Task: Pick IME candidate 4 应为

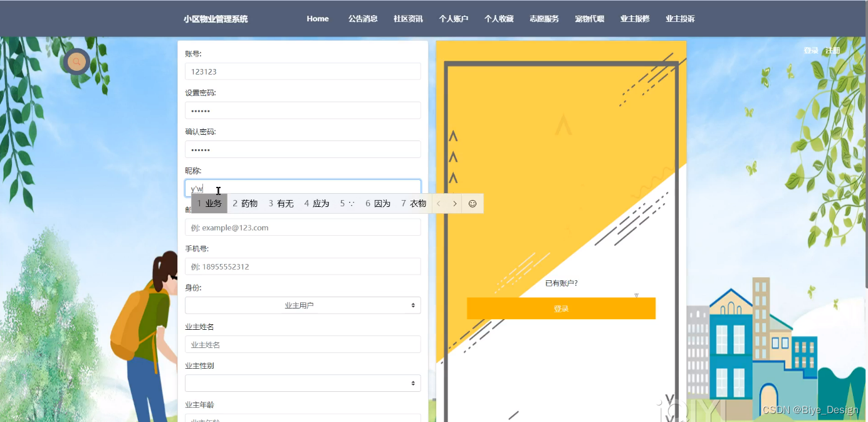Action: (316, 204)
